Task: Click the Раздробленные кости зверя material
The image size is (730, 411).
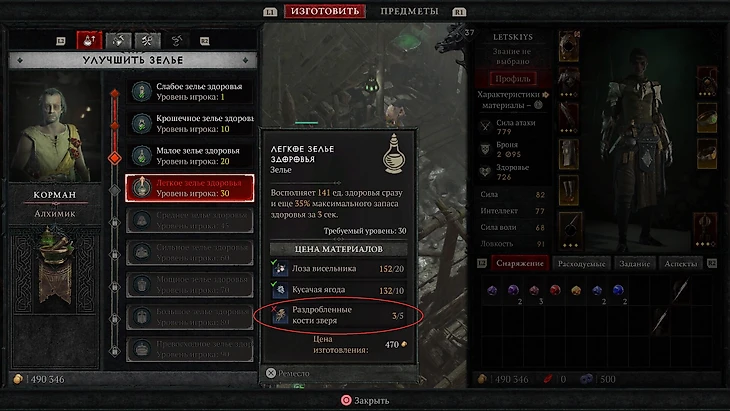Action: 338,315
